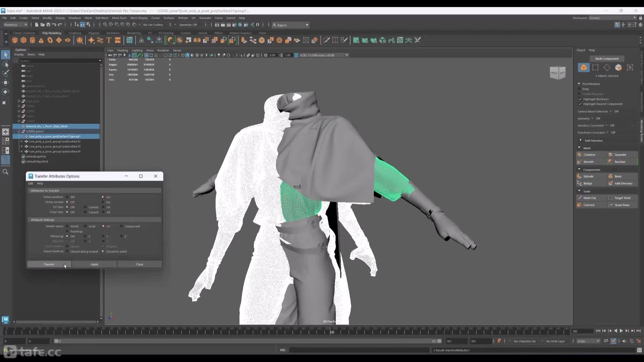
Task: Open the Mesh Tools menu
Action: click(119, 18)
